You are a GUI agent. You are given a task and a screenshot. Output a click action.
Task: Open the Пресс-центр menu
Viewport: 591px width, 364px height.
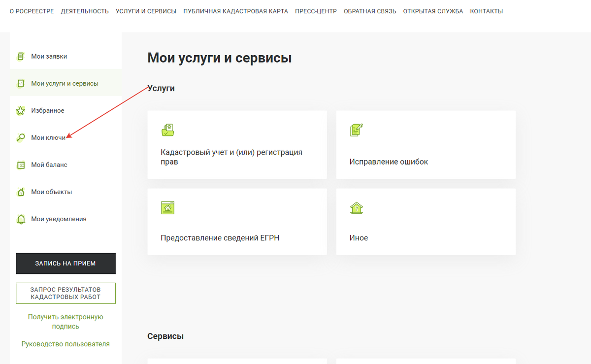(316, 11)
